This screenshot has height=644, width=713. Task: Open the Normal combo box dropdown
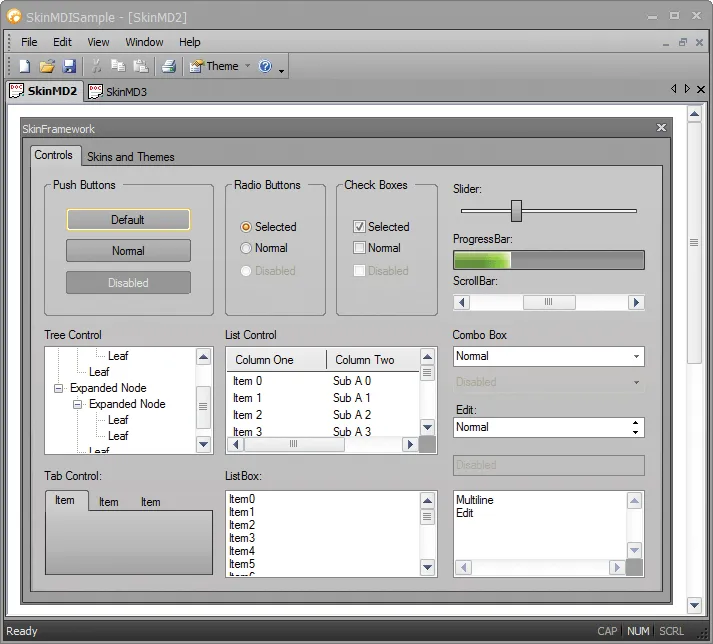point(636,357)
